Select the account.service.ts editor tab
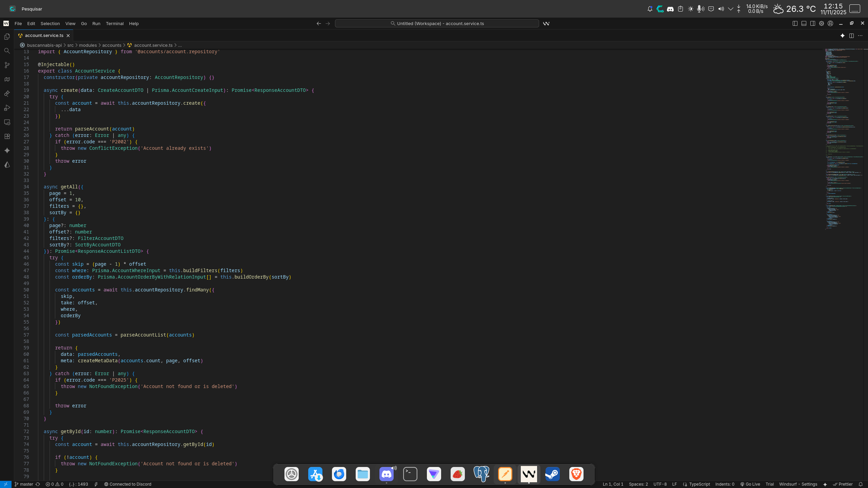The width and height of the screenshot is (868, 488). point(44,35)
